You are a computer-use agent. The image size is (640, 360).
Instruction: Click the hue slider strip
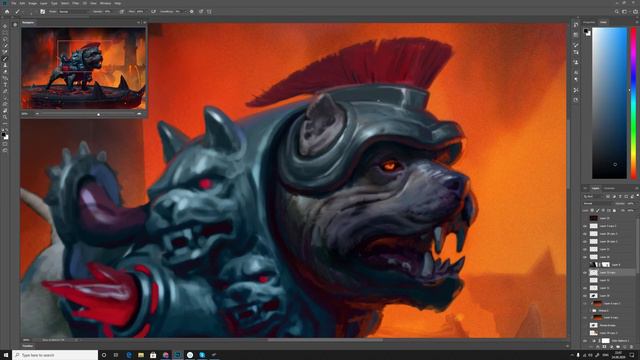click(633, 103)
